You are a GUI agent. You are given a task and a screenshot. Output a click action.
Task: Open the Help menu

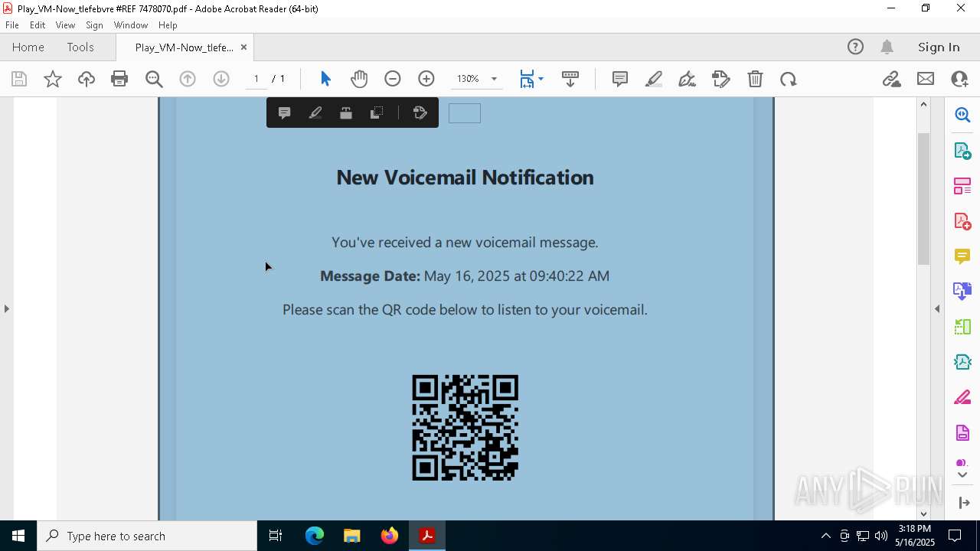coord(168,25)
